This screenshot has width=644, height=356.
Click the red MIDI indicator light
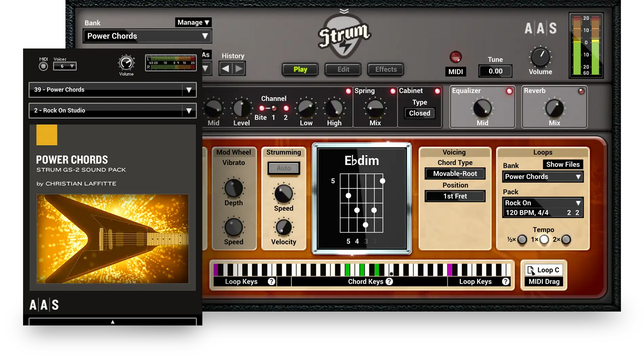pos(455,57)
